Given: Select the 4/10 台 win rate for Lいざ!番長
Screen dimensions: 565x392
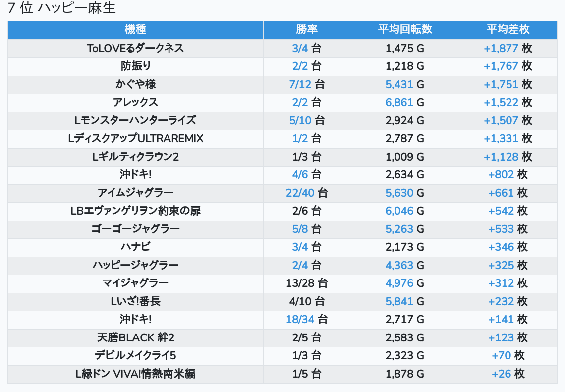Looking at the screenshot, I should tap(307, 302).
